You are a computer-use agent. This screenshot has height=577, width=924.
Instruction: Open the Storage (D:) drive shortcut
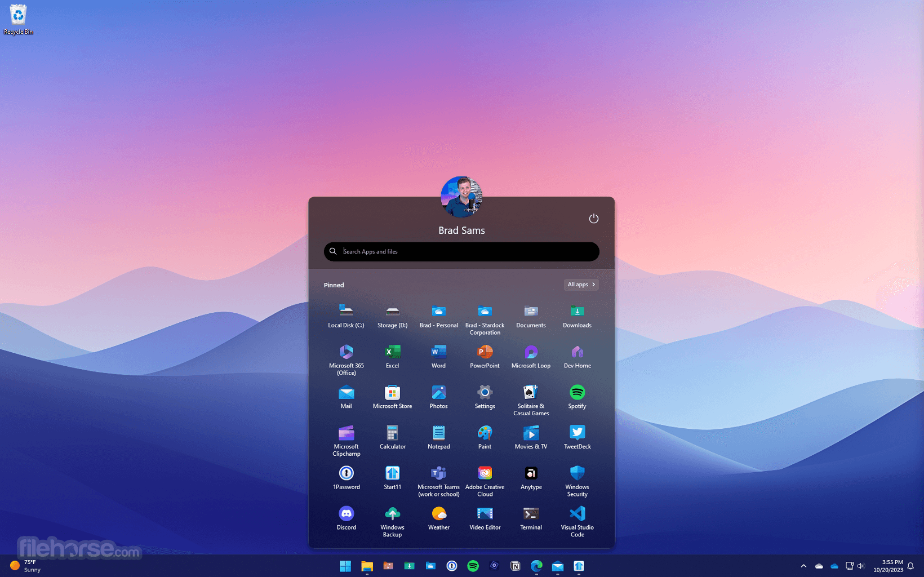pos(392,316)
